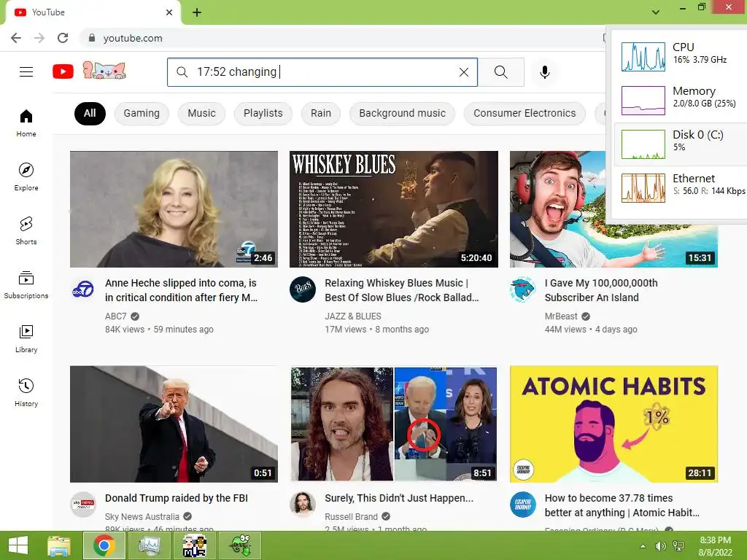Open History in the sidebar
Image resolution: width=747 pixels, height=560 pixels.
[26, 392]
